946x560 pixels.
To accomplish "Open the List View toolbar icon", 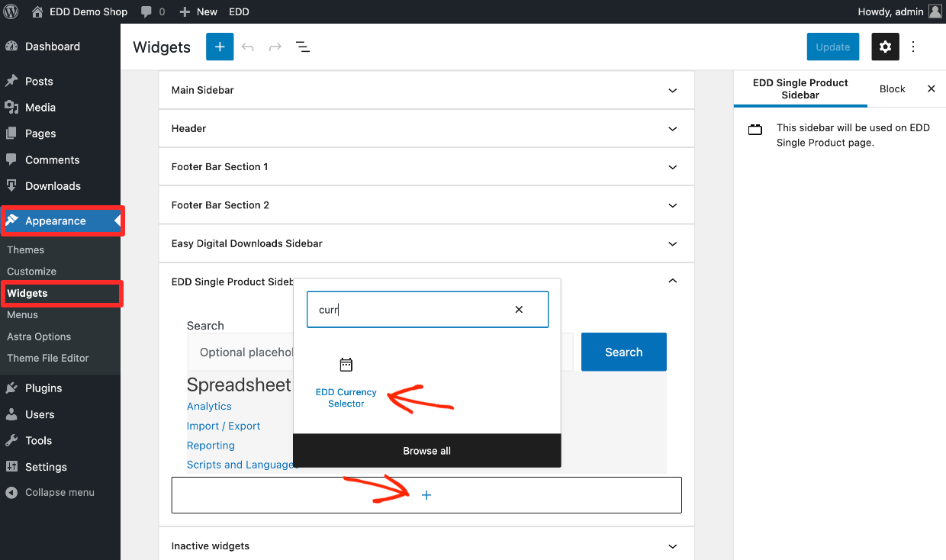I will click(303, 47).
